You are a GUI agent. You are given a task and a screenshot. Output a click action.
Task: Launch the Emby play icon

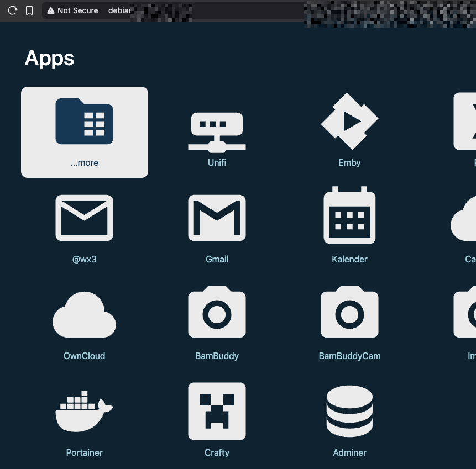coord(349,121)
